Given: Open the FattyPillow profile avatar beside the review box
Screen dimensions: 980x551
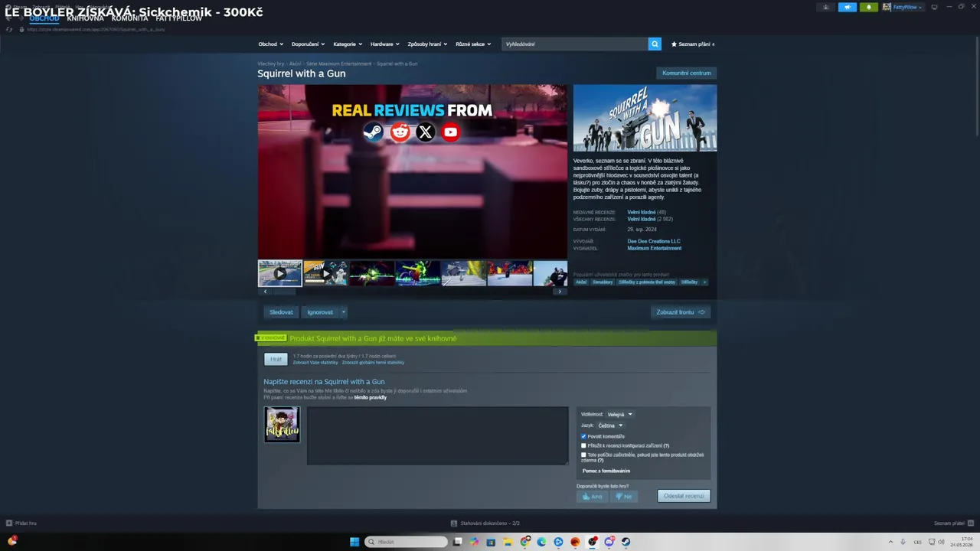Looking at the screenshot, I should click(282, 424).
